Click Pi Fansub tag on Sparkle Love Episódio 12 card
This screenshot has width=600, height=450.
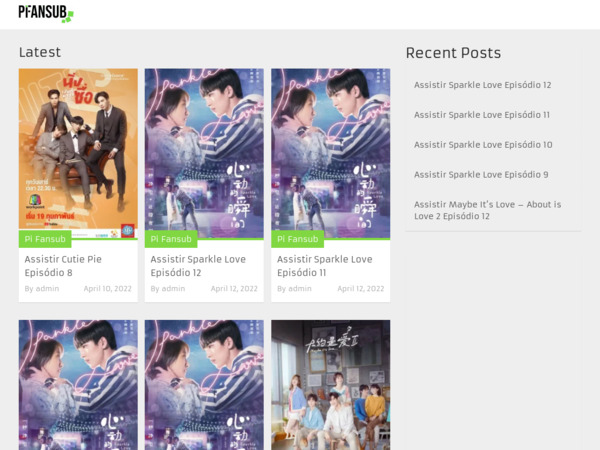[x=171, y=239]
